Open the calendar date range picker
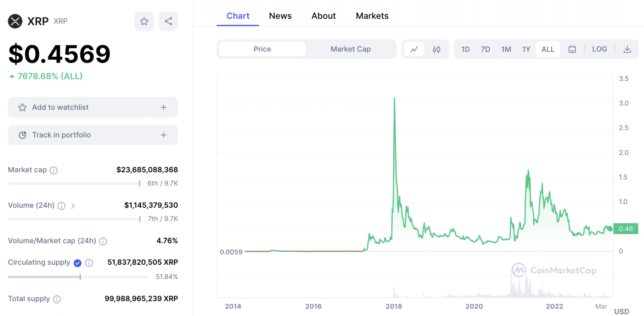Viewport: 644px width, 316px height. pyautogui.click(x=572, y=49)
